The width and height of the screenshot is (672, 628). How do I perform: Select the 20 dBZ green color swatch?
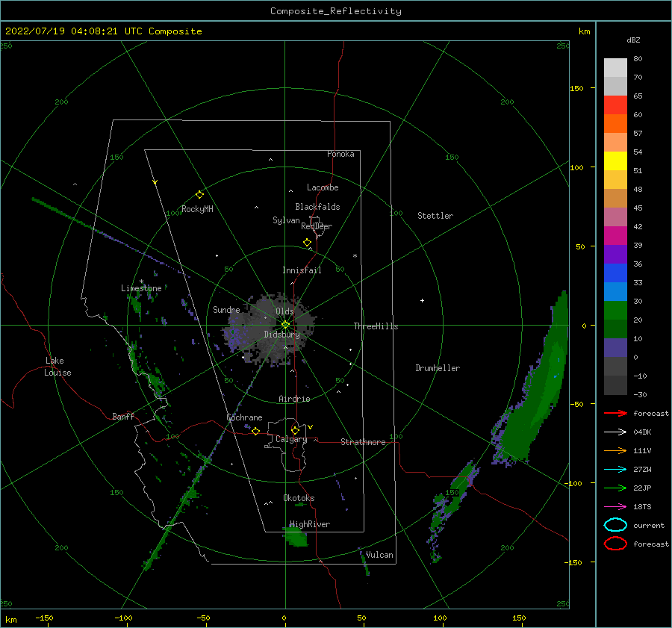tap(615, 311)
